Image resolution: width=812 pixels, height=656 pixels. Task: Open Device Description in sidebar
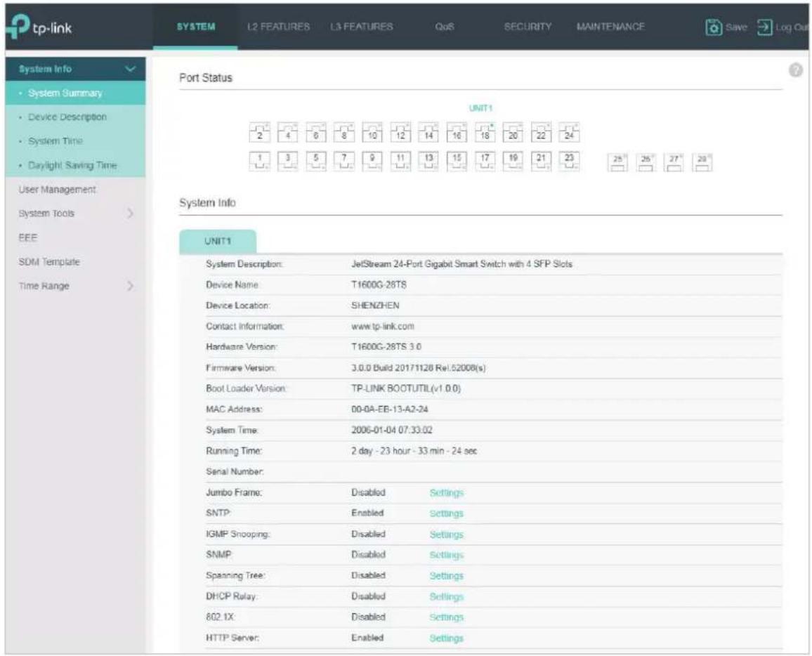76,117
